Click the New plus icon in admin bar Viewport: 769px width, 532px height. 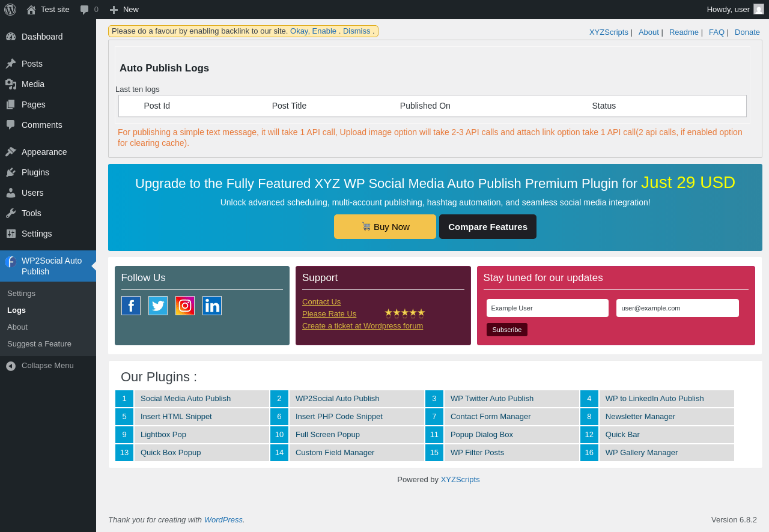pos(114,10)
